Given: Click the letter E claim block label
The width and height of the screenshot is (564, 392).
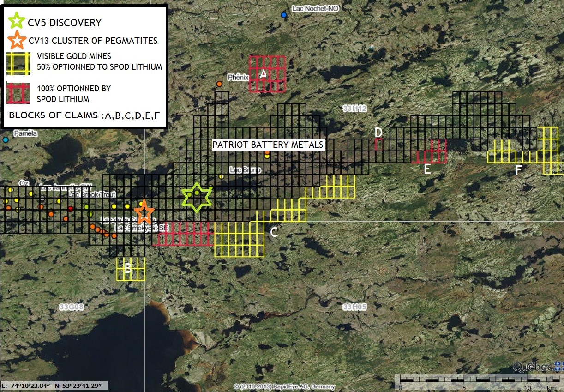Looking at the screenshot, I should 427,169.
